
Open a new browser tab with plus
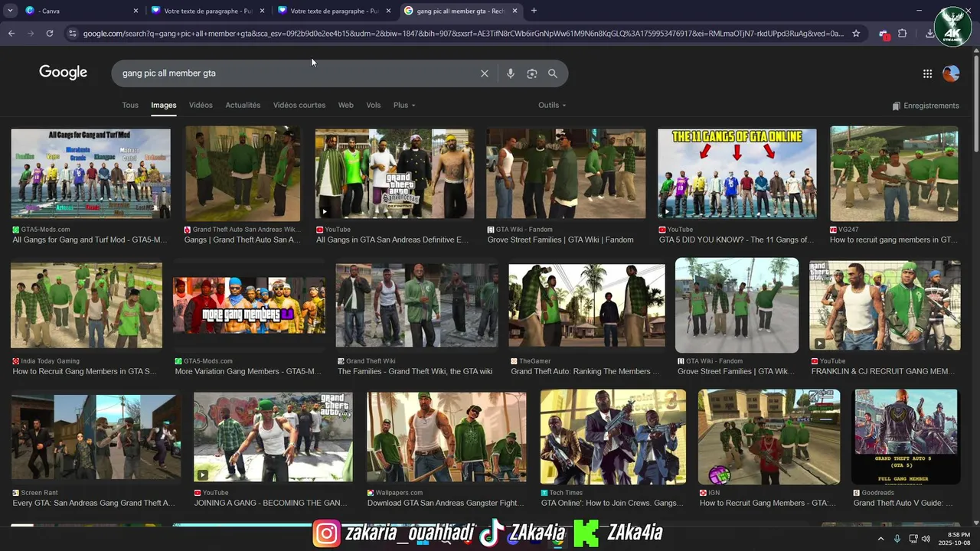pyautogui.click(x=534, y=11)
